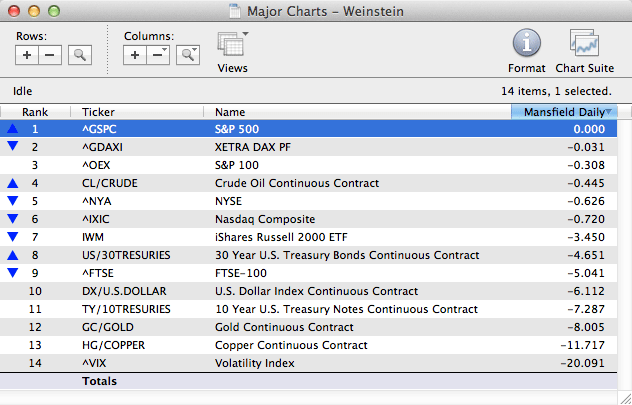Click the document proxy icon in title bar
This screenshot has height=405, width=632.
point(235,10)
